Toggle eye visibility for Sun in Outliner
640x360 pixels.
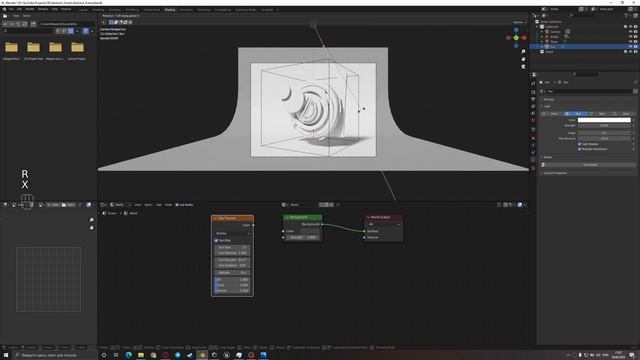point(631,47)
